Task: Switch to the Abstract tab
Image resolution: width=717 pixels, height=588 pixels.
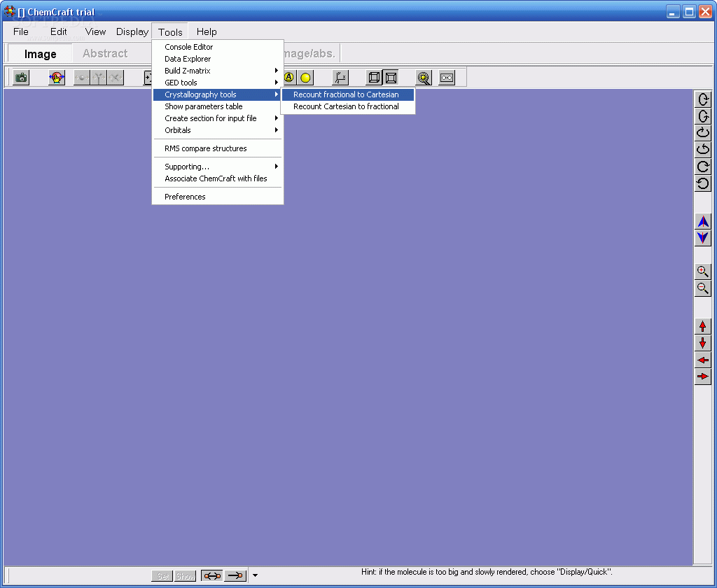Action: tap(105, 53)
